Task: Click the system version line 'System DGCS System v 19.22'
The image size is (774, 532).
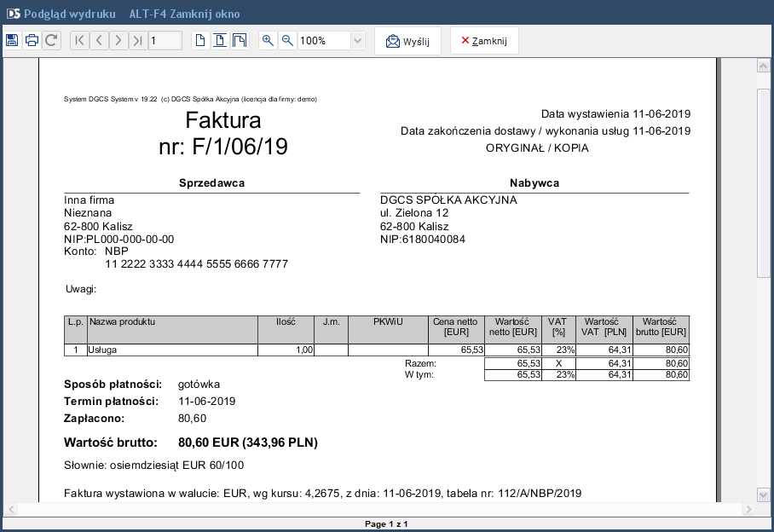Action: (x=190, y=99)
